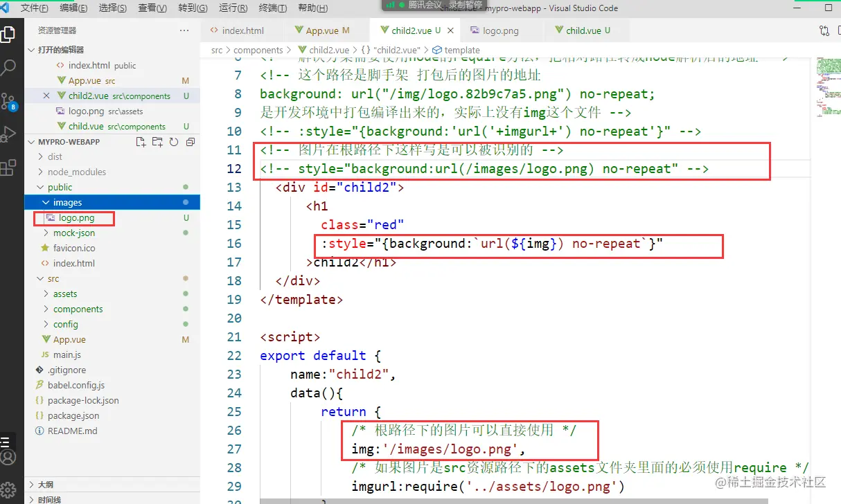
Task: Open the File menu 文件(F)
Action: click(35, 8)
